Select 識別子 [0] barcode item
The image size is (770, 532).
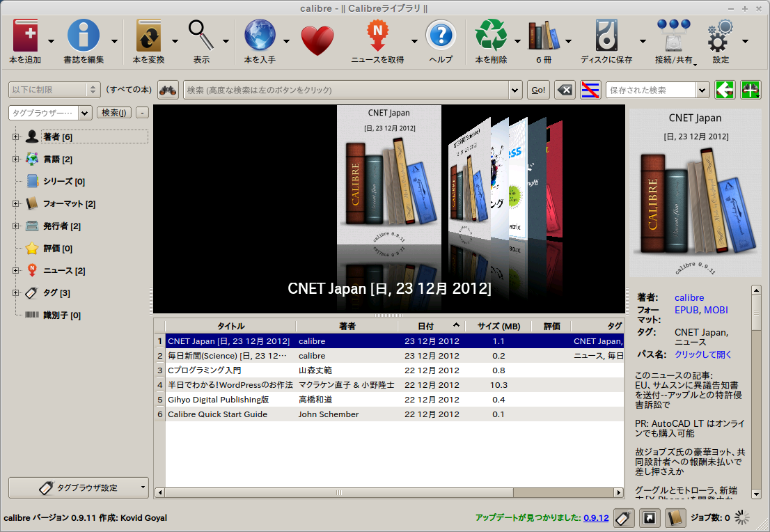tap(62, 315)
